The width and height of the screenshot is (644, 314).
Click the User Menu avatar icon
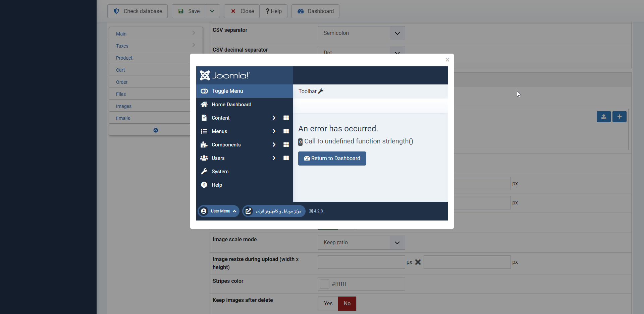click(x=204, y=211)
